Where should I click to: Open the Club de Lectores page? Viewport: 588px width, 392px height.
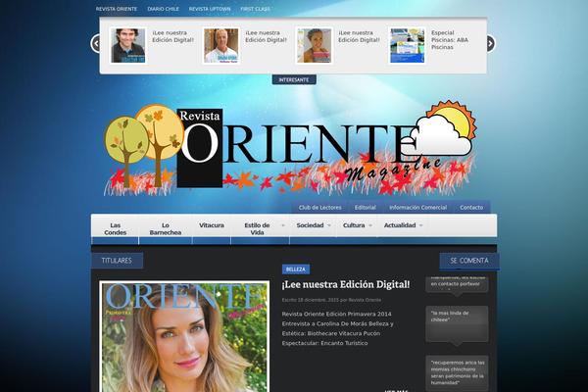319,207
